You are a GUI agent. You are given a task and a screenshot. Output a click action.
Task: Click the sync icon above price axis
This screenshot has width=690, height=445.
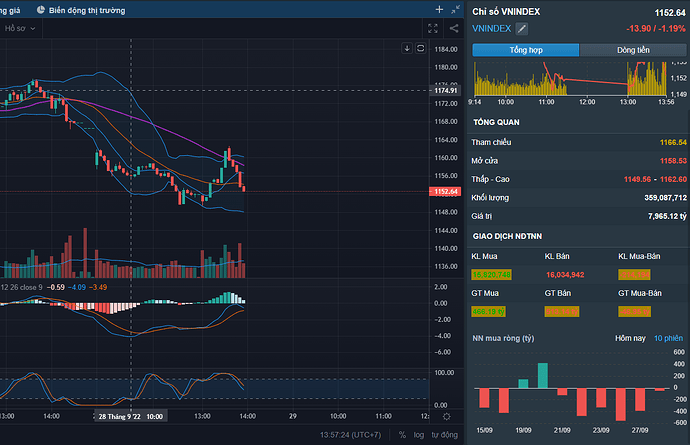(x=420, y=48)
